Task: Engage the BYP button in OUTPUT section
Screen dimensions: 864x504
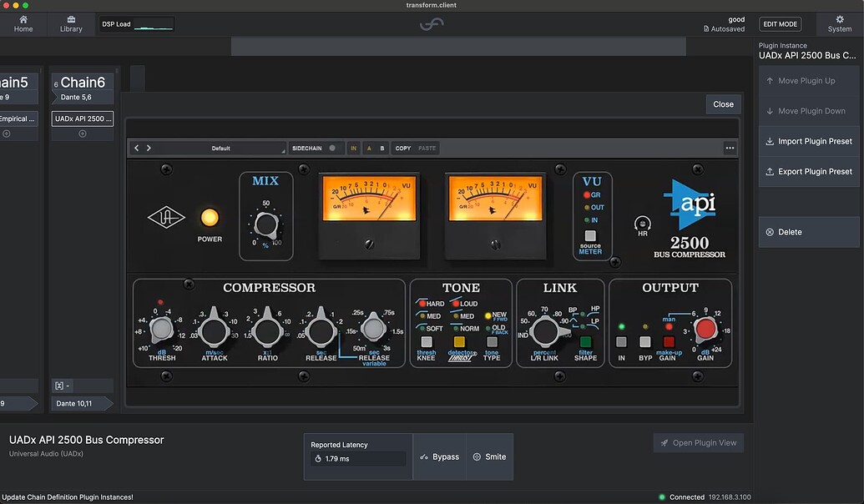Action: (x=644, y=341)
